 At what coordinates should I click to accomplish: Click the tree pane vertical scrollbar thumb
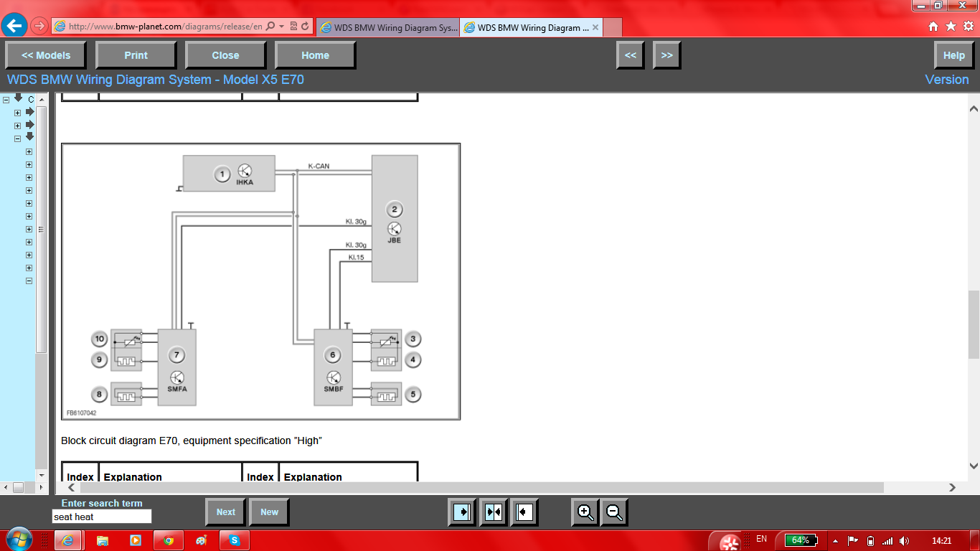[42, 230]
